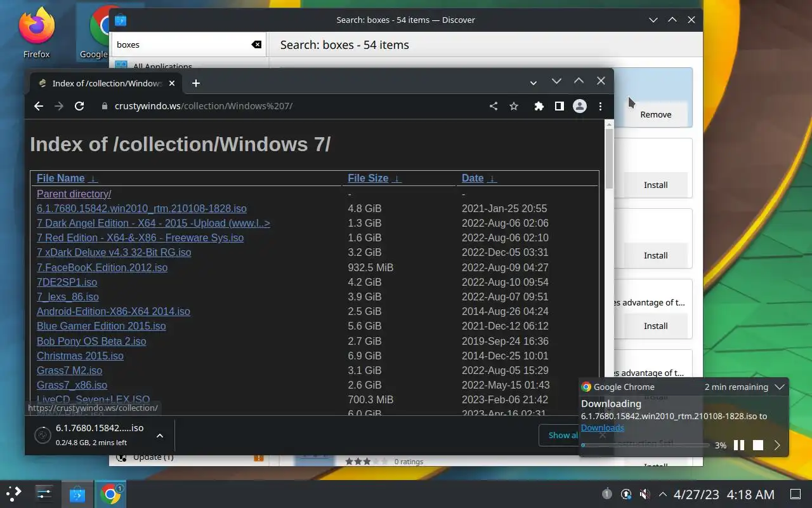Open the Chrome tab search dropdown
The image size is (812, 508).
tap(534, 83)
